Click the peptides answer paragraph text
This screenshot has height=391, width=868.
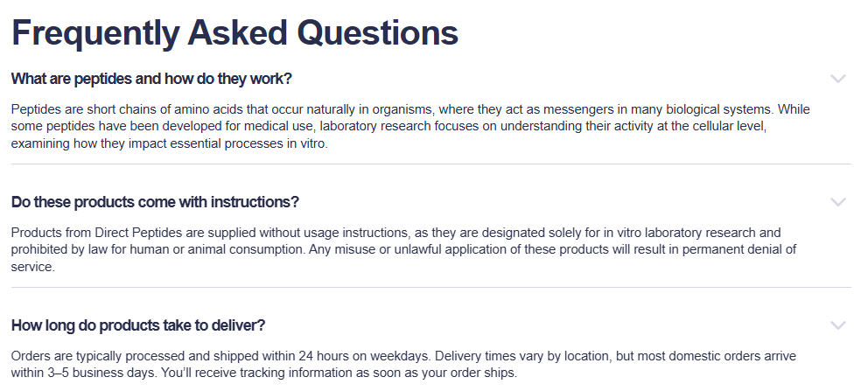[394, 127]
